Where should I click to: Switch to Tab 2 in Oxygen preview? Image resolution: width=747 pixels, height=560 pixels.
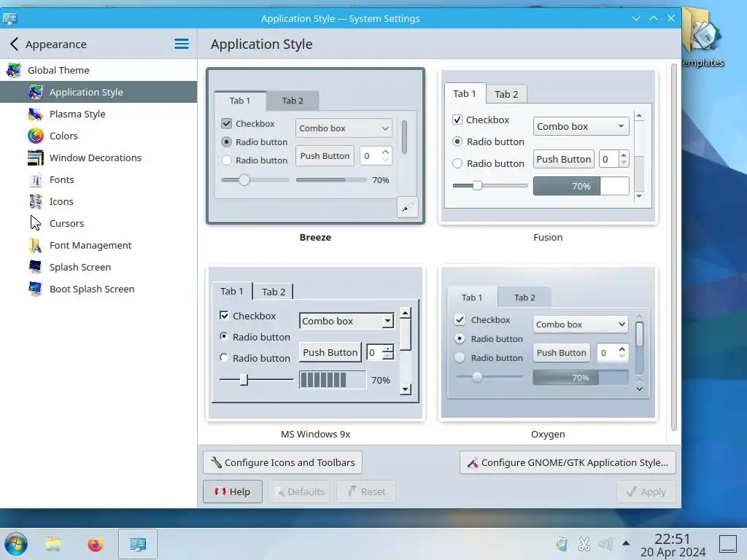pyautogui.click(x=525, y=297)
